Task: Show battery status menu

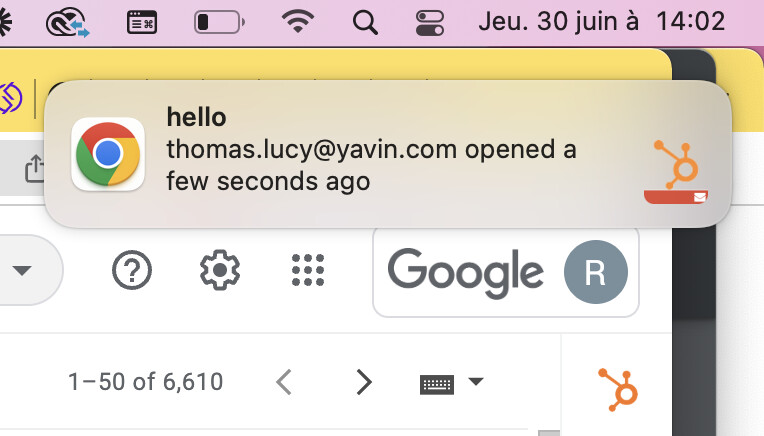Action: 219,22
